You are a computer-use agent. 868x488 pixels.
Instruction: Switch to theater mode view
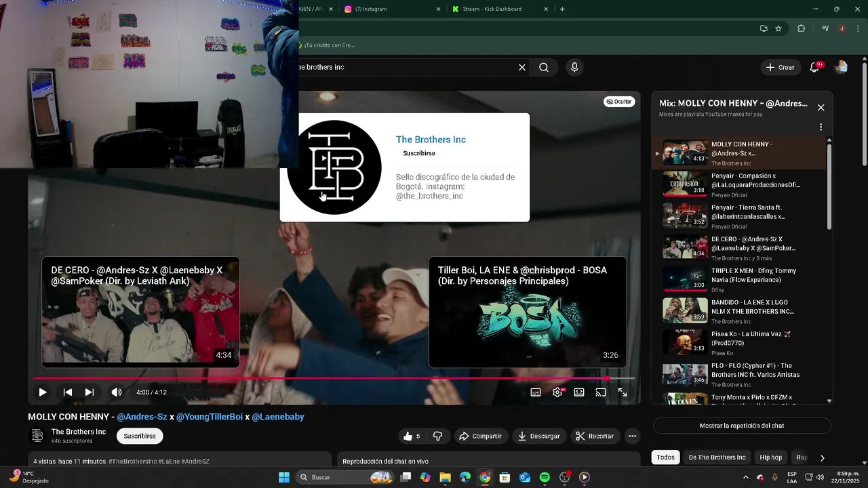pos(579,392)
